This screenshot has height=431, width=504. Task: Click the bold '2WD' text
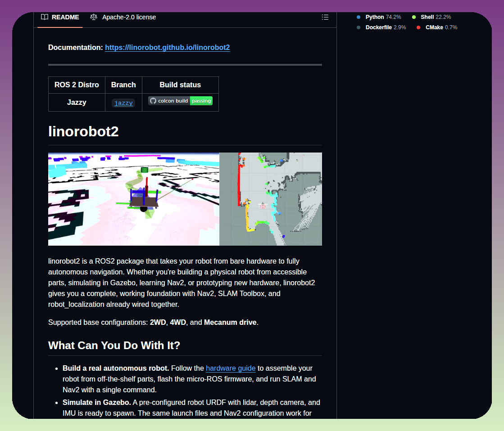158,323
